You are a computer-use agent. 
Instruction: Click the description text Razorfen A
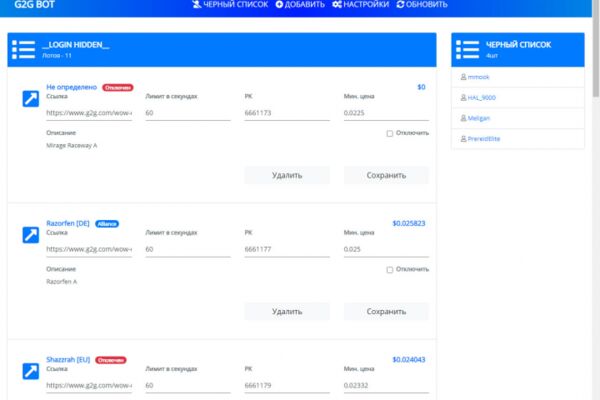[62, 282]
